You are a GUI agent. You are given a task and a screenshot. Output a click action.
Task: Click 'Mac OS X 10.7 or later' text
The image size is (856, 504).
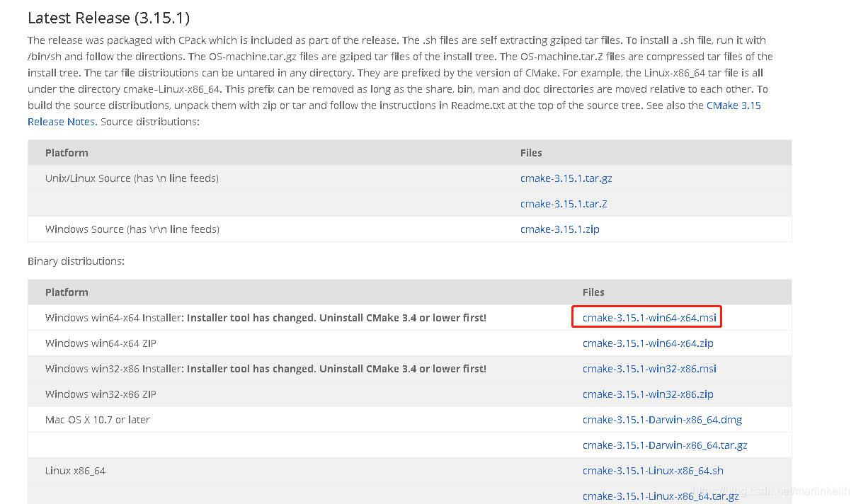coord(98,420)
